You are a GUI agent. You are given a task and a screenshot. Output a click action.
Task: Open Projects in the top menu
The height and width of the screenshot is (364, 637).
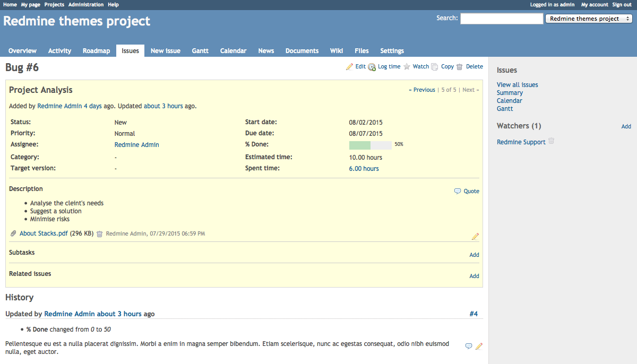(x=54, y=5)
